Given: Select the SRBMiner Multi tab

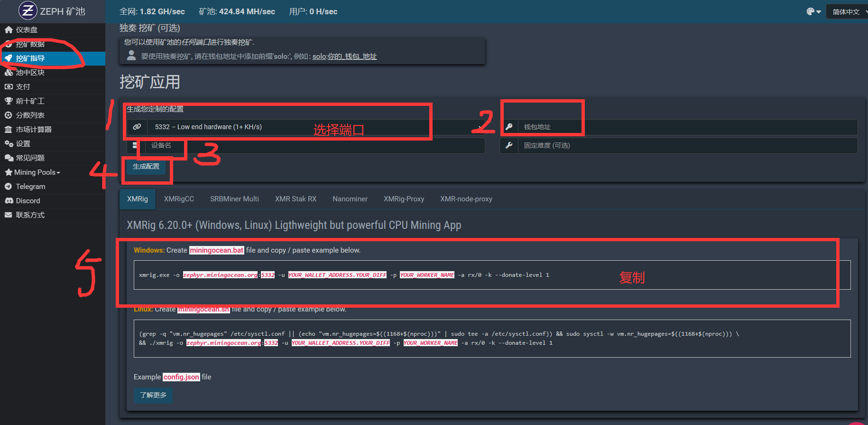Looking at the screenshot, I should pyautogui.click(x=234, y=199).
